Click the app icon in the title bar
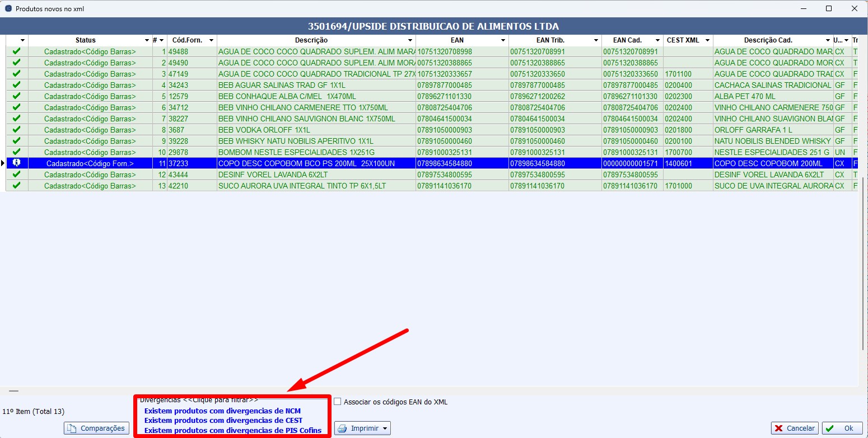The image size is (868, 438). (x=8, y=9)
